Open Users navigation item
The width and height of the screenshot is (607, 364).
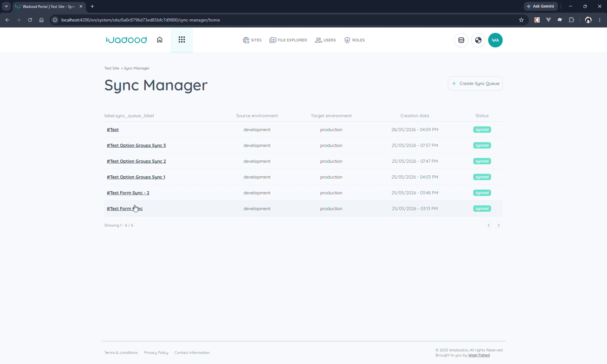(326, 40)
